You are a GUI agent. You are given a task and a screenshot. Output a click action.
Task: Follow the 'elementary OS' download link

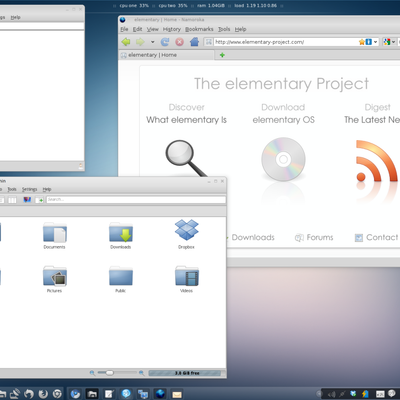pyautogui.click(x=283, y=120)
